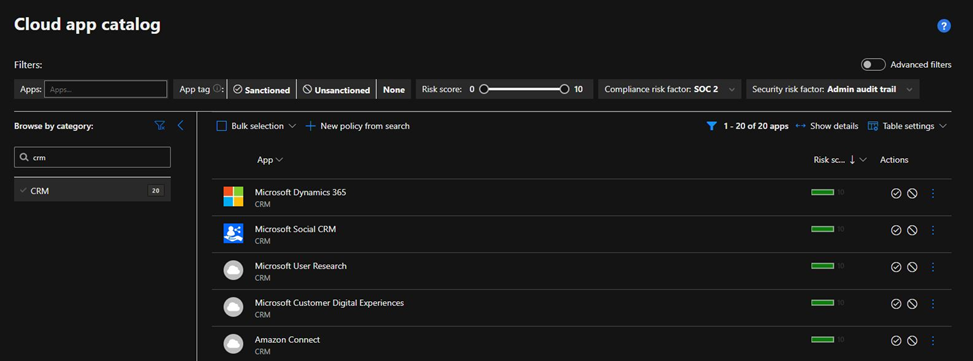Toggle the Unsanctioned app tag filter
The image size is (973, 361).
tap(336, 89)
